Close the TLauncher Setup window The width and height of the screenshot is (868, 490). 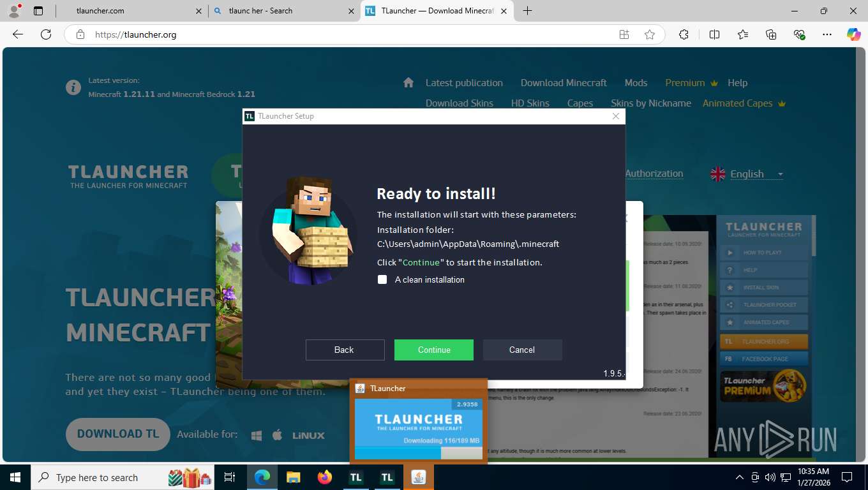click(615, 116)
